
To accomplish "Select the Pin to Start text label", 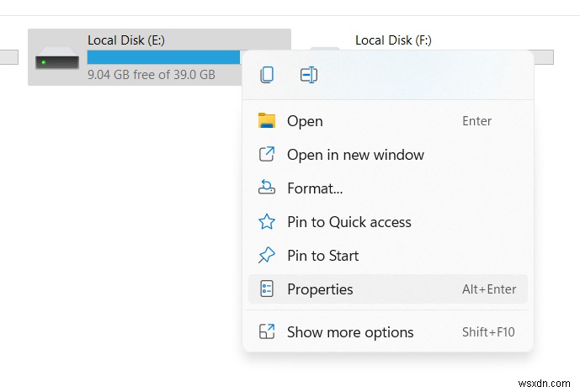I will pos(322,256).
